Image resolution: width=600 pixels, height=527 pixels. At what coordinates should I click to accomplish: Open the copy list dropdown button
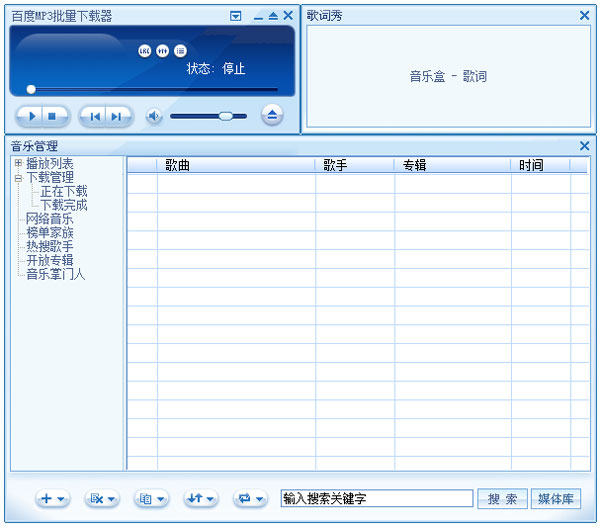point(151,499)
